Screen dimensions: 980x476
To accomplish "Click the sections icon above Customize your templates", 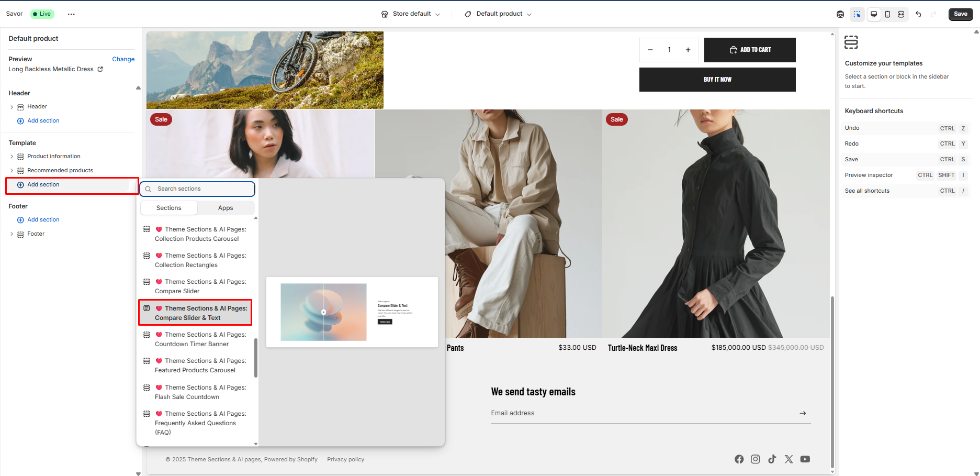I will (x=851, y=42).
